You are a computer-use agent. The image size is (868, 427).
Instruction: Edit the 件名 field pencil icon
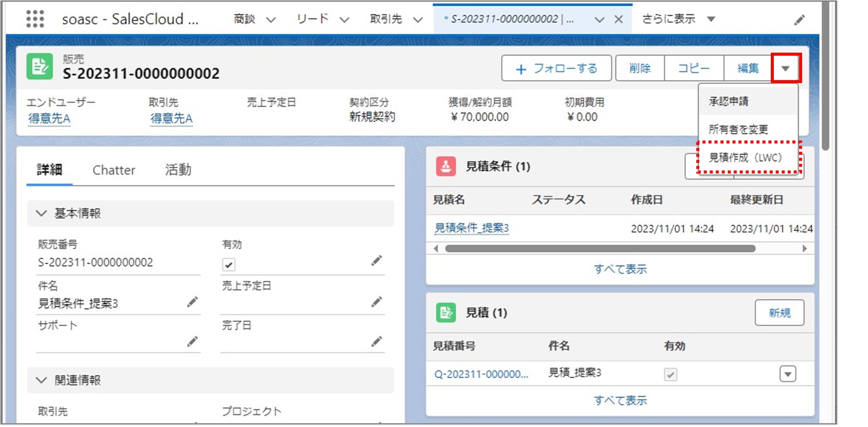pos(192,302)
